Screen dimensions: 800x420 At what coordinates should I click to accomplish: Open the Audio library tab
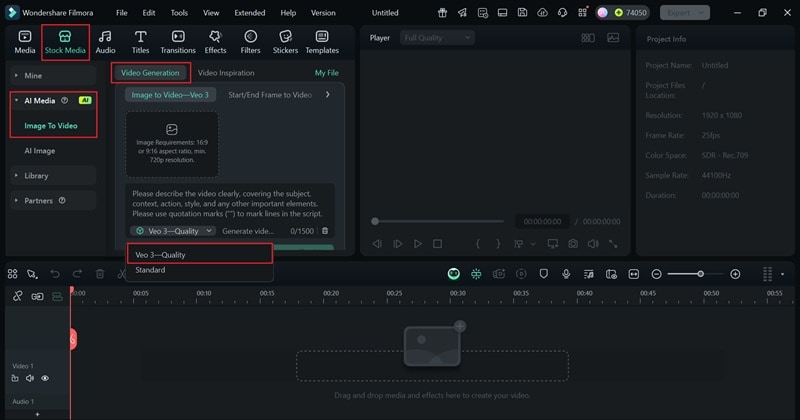[x=105, y=42]
